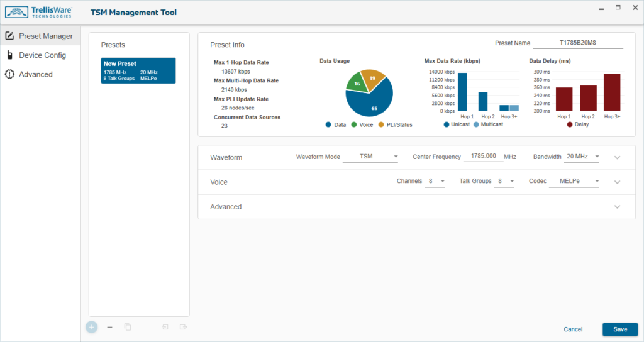Open the Talk Groups dropdown
Screen dimensions: 644x342
504,182
